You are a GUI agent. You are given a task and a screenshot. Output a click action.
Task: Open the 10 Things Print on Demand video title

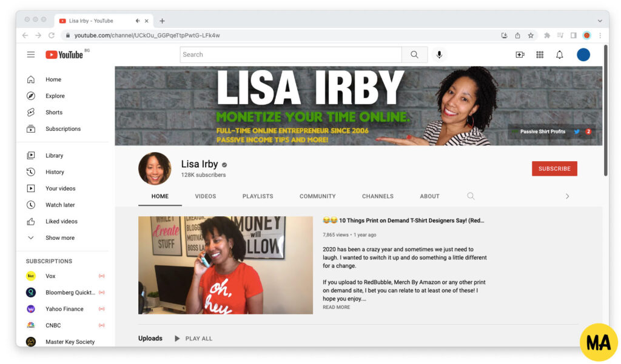click(x=403, y=220)
